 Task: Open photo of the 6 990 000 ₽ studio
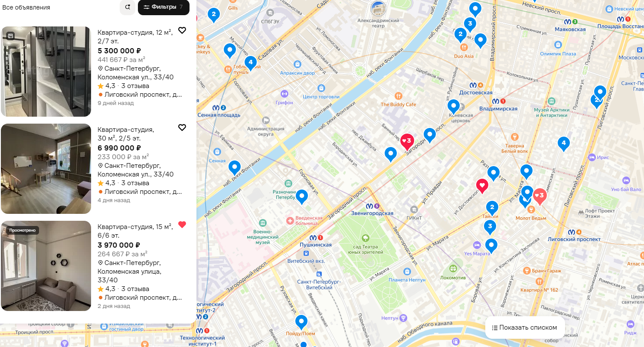pos(46,169)
